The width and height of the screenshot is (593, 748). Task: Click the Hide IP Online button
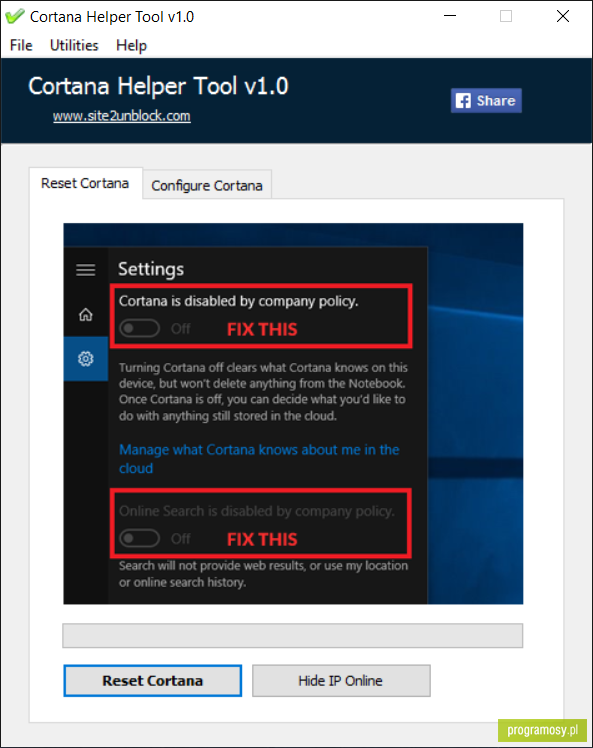[341, 680]
